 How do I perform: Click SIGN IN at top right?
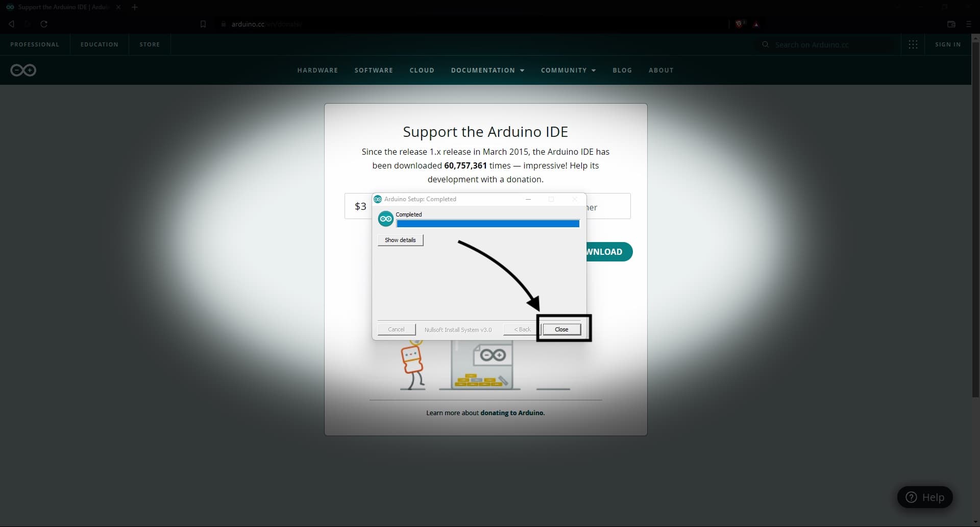click(x=948, y=44)
